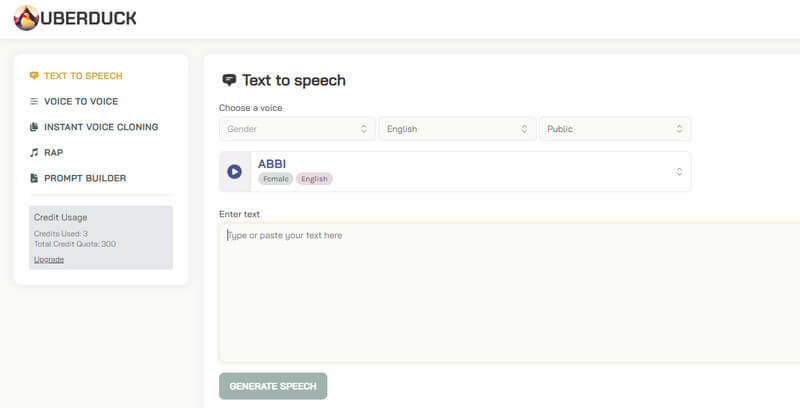Viewport: 800px width, 408px height.
Task: Open the Gender filter dropdown
Action: pyautogui.click(x=297, y=129)
